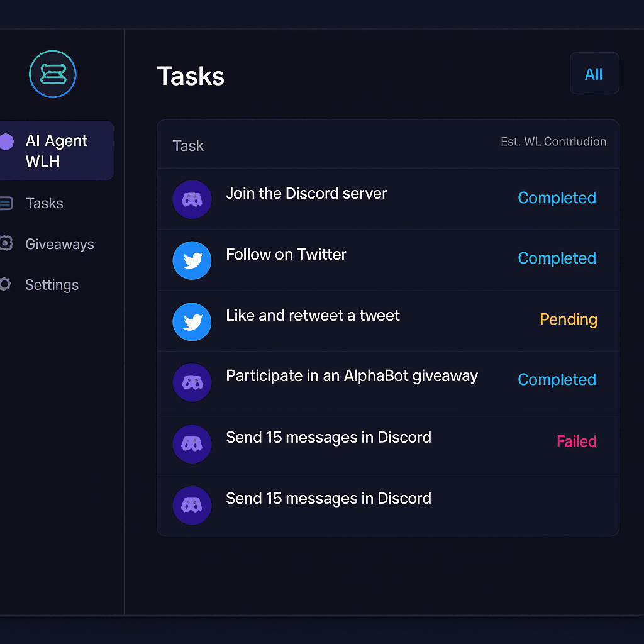Viewport: 644px width, 644px height.
Task: Open the Participate in an AlphaBot giveaway task
Action: [x=388, y=382]
